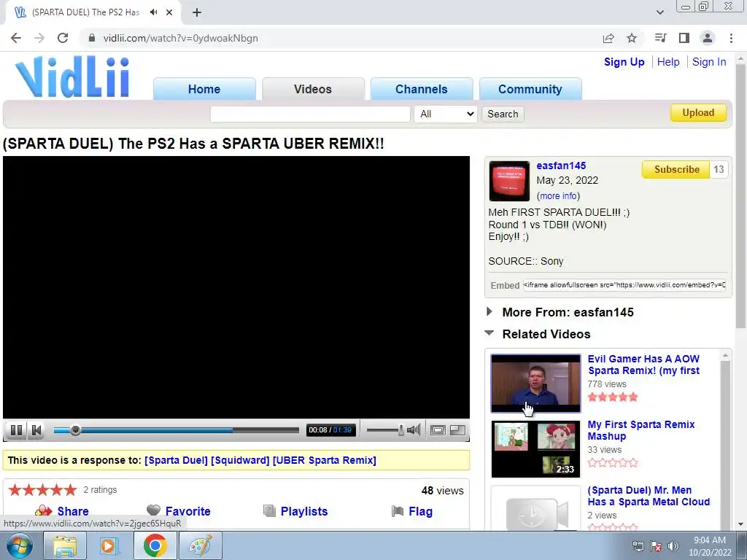The width and height of the screenshot is (747, 560).
Task: Open My First Sparta Remix Mashup title link
Action: pyautogui.click(x=641, y=430)
